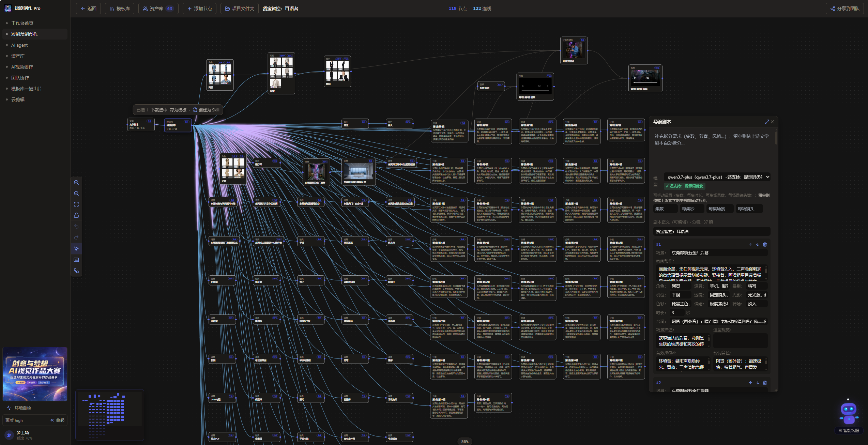Open the AI视觉作品大赛 banner
868x445 pixels.
point(35,374)
